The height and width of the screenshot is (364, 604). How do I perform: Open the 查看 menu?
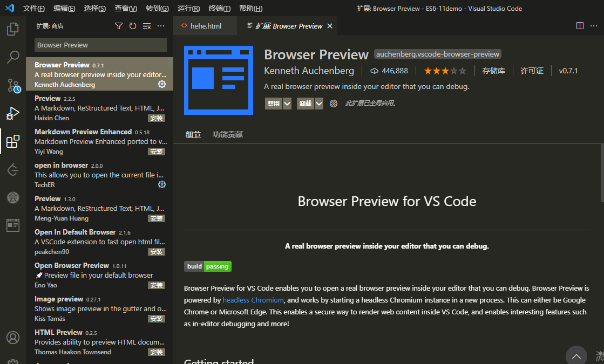126,8
